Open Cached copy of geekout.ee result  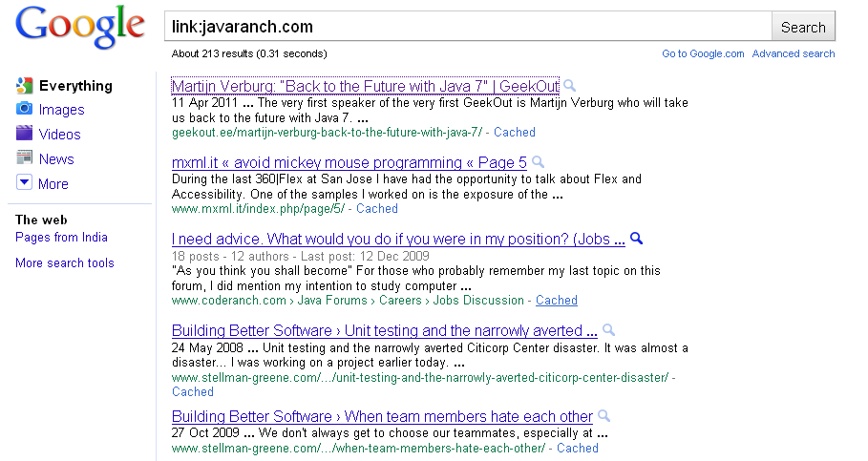[x=515, y=133]
